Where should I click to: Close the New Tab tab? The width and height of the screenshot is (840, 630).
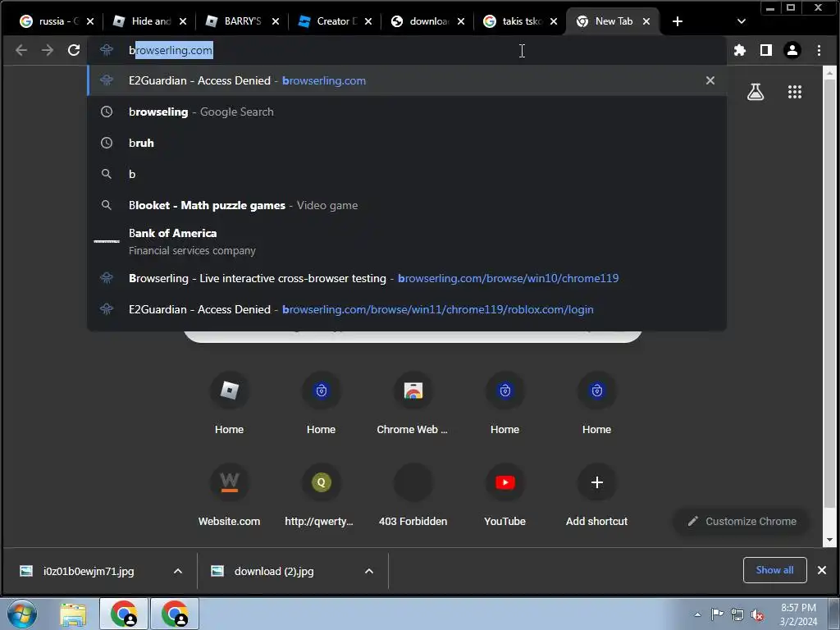click(x=646, y=21)
